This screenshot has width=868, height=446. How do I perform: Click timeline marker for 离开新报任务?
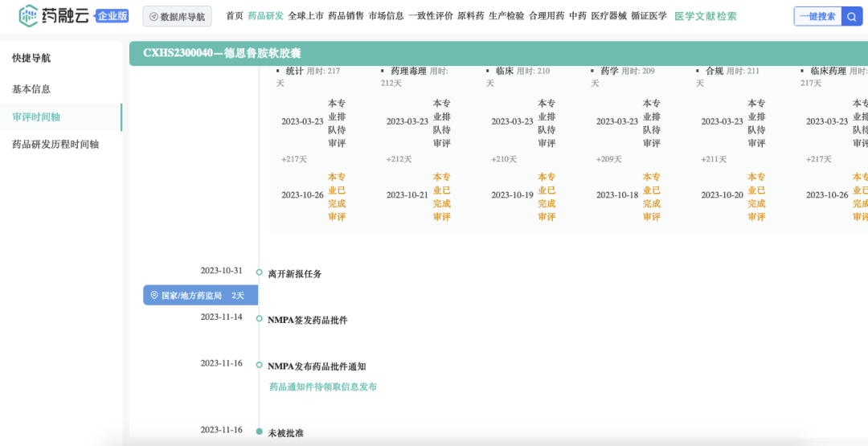click(x=259, y=272)
